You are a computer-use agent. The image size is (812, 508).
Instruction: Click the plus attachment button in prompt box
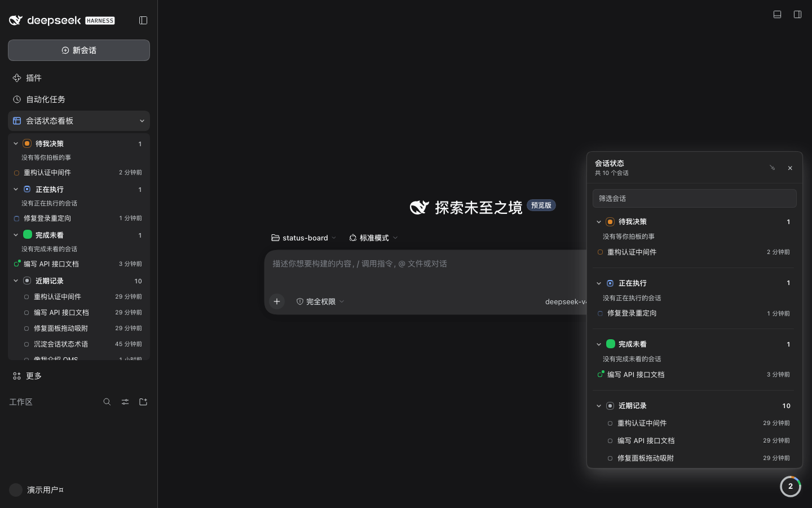[277, 301]
